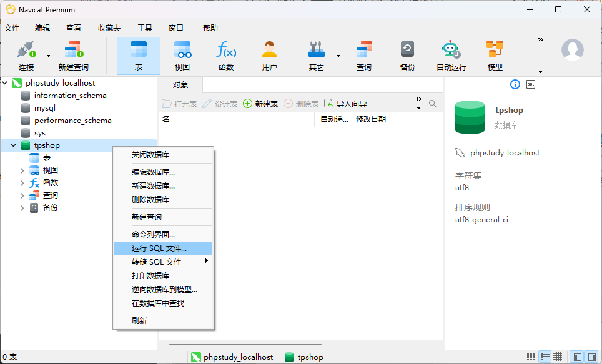Select the mysql database

coord(44,108)
